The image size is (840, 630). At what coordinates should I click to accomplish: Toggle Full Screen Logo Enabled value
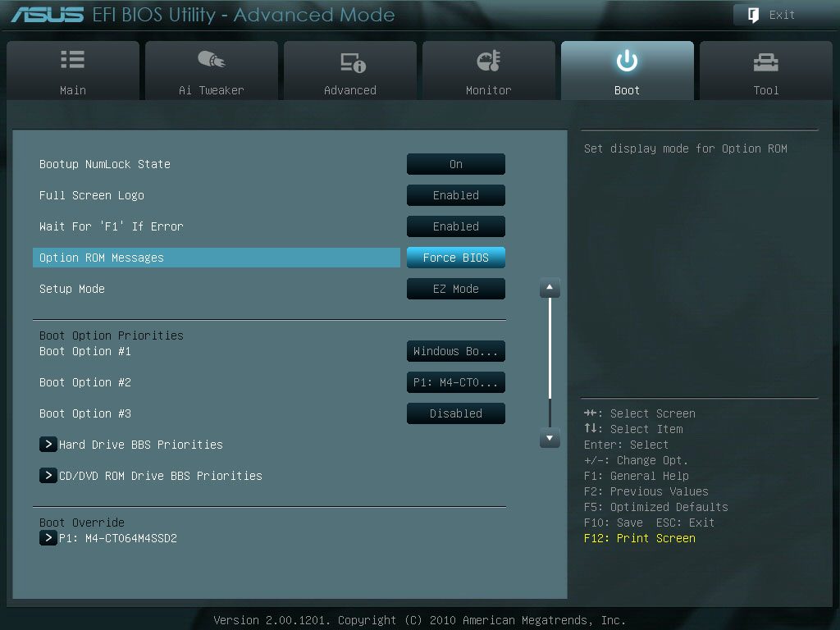tap(456, 195)
